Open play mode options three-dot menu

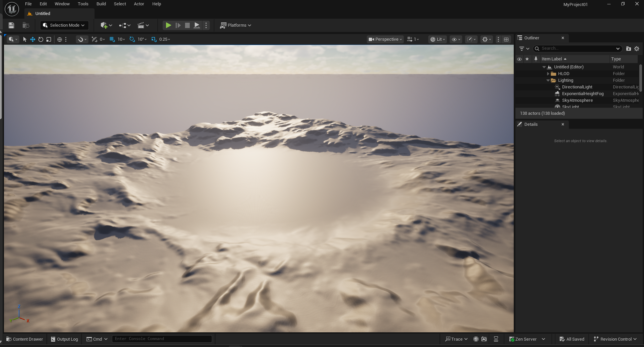point(206,25)
